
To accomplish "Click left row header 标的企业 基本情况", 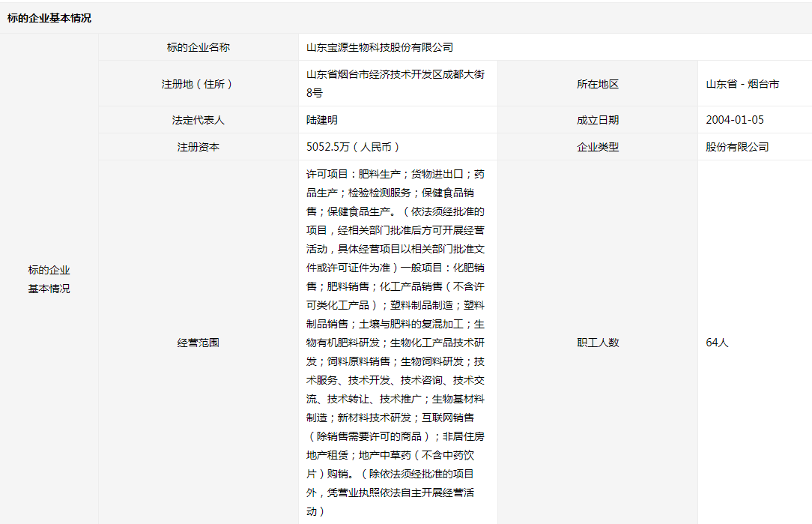I will (x=49, y=280).
